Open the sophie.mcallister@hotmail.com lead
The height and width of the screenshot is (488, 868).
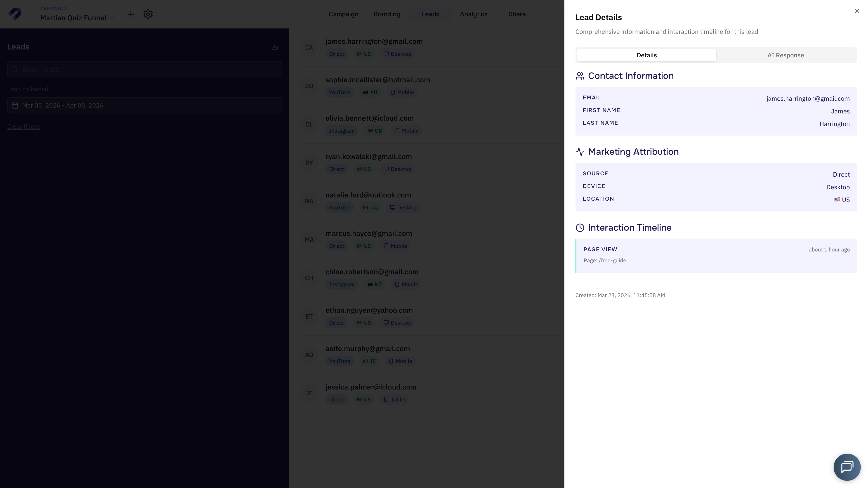(377, 80)
